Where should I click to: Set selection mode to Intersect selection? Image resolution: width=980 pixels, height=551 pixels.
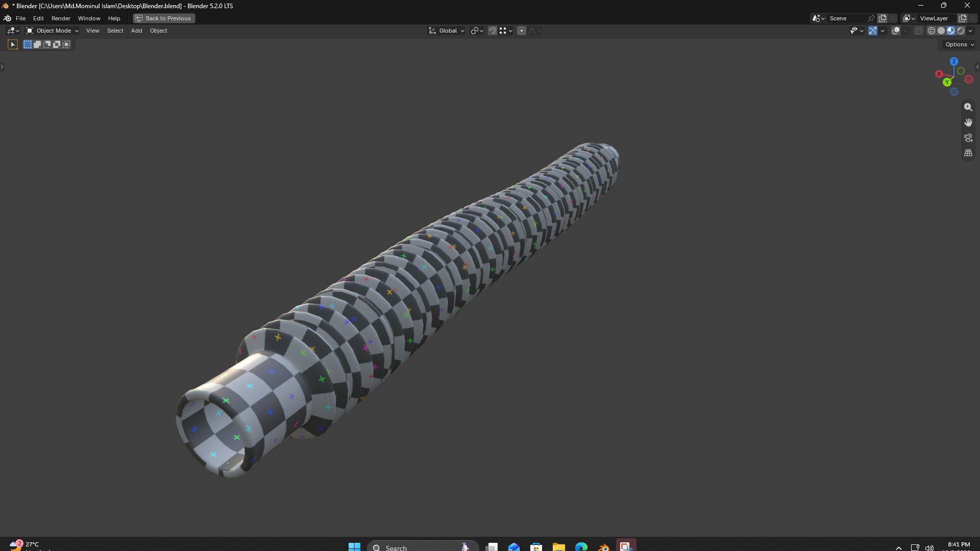[x=66, y=45]
